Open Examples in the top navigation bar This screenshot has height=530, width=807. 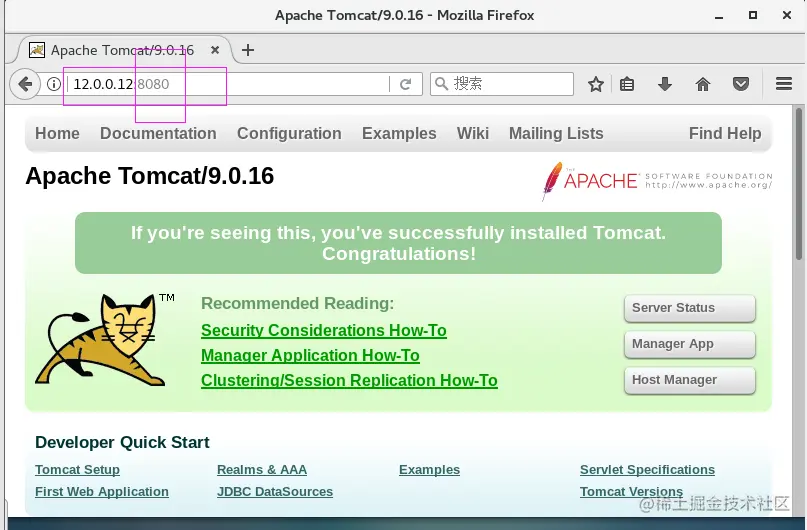point(399,133)
